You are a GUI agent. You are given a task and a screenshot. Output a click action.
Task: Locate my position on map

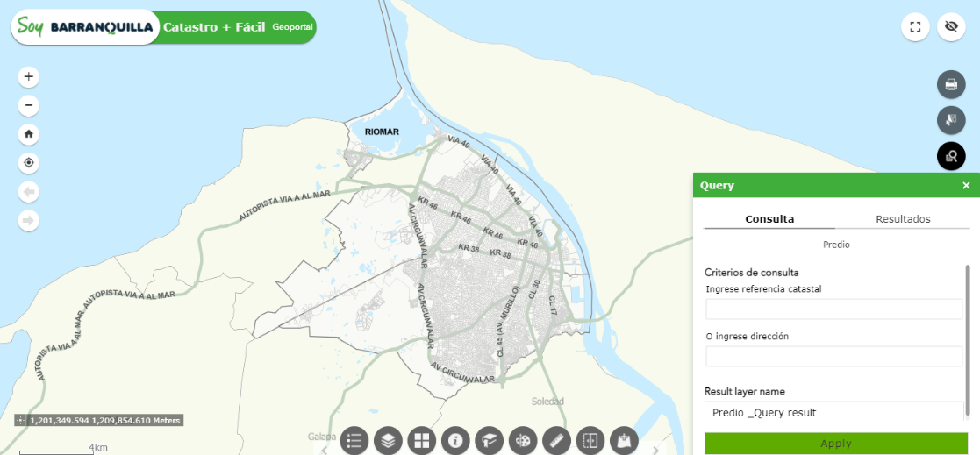click(29, 163)
